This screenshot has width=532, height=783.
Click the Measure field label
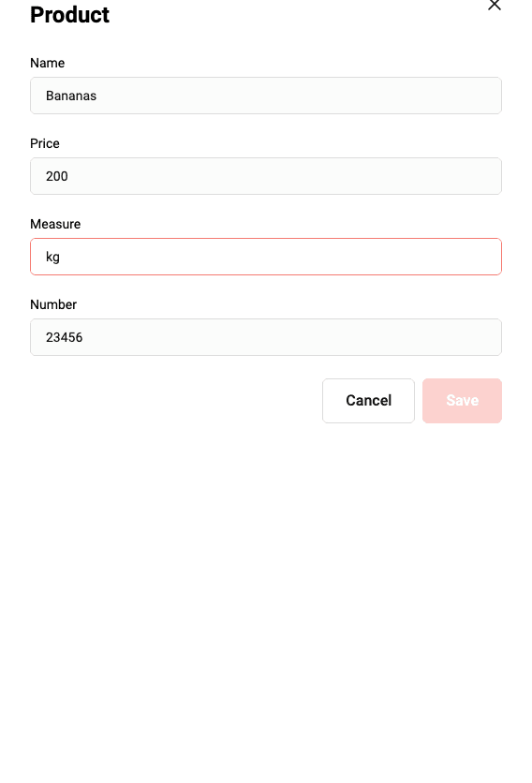point(55,224)
